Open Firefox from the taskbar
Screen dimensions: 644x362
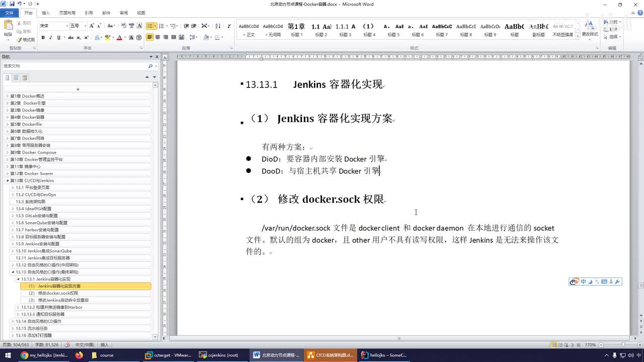pos(79,355)
